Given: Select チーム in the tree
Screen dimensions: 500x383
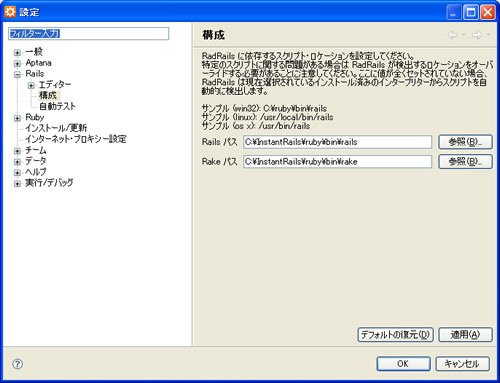Looking at the screenshot, I should (36, 150).
